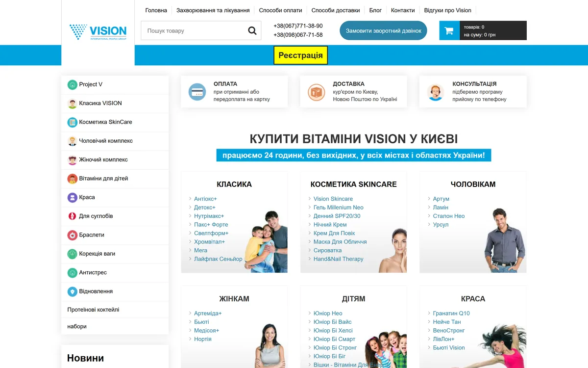Image resolution: width=588 pixels, height=368 pixels.
Task: Open the Маска Для Обличчя link
Action: pos(340,242)
